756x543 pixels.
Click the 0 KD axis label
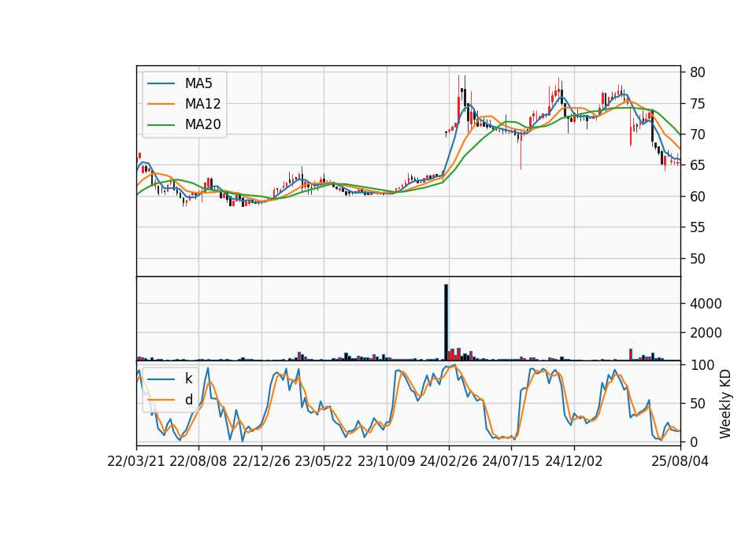[x=693, y=441]
